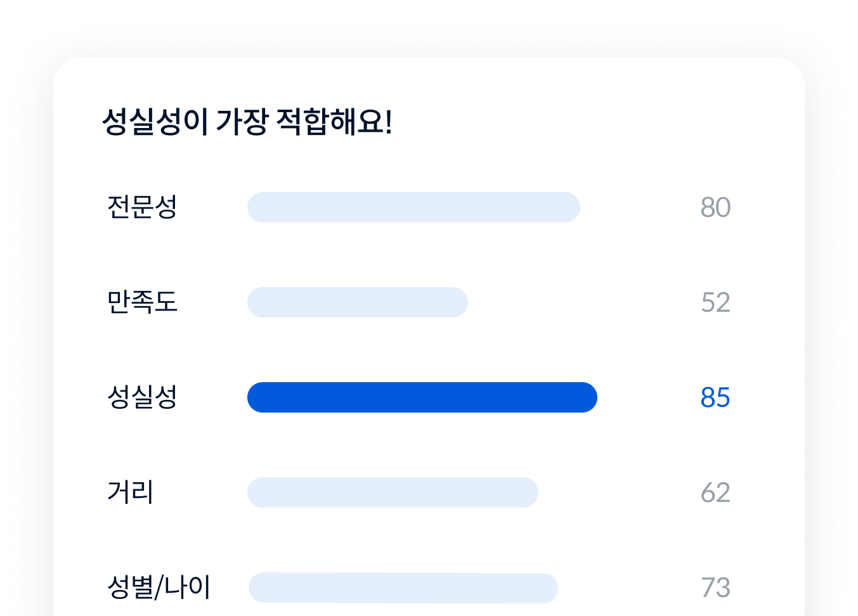This screenshot has width=858, height=616.
Task: Click the 전문성 light blue progress bar
Action: pos(413,207)
